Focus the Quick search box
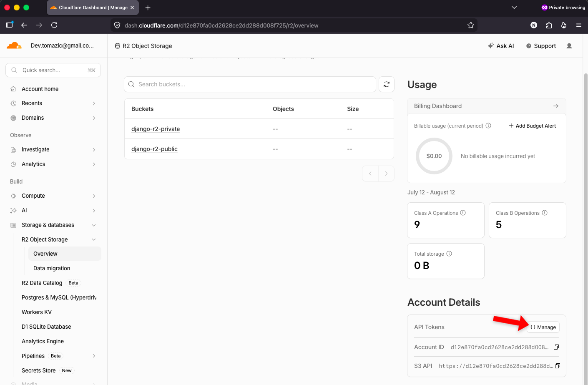This screenshot has width=588, height=385. pos(53,70)
